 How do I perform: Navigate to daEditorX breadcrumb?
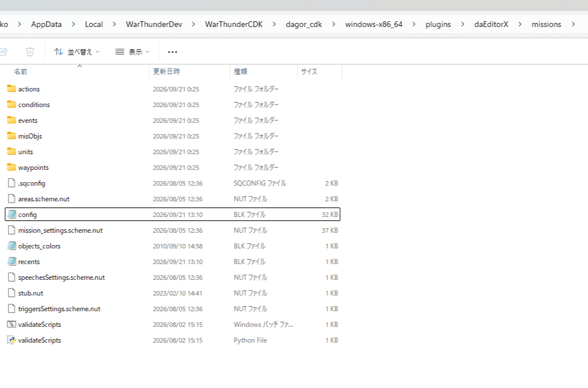491,24
